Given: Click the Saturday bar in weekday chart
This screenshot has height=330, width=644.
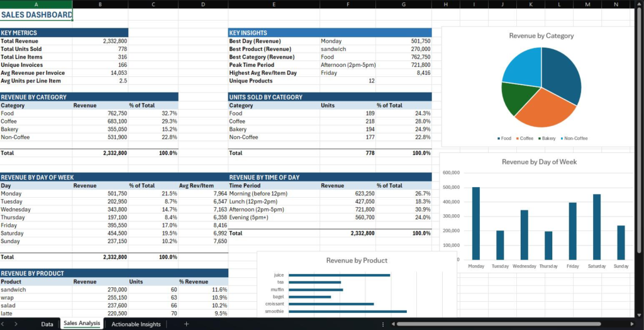Looking at the screenshot, I should tap(596, 227).
